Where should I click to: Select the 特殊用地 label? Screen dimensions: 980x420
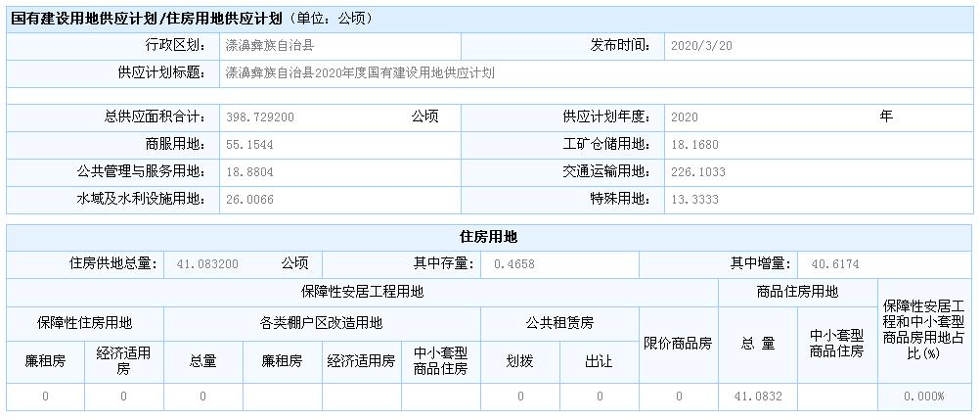click(x=620, y=199)
